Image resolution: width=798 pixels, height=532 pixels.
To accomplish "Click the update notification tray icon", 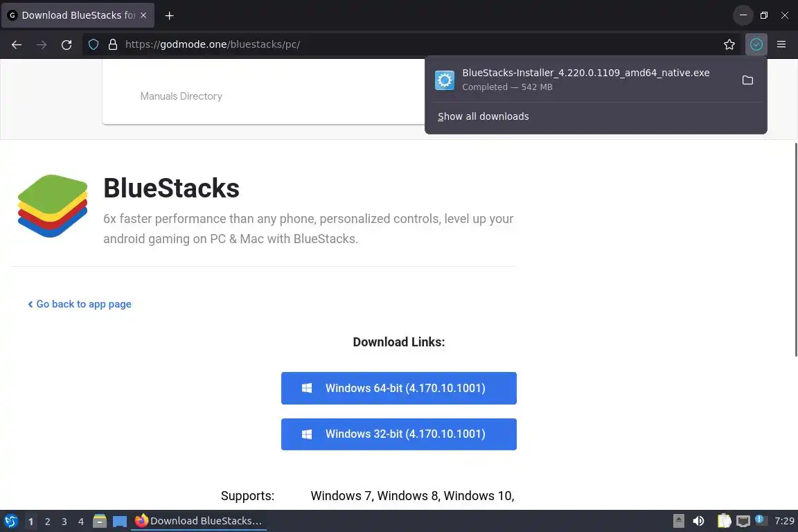I will click(759, 520).
